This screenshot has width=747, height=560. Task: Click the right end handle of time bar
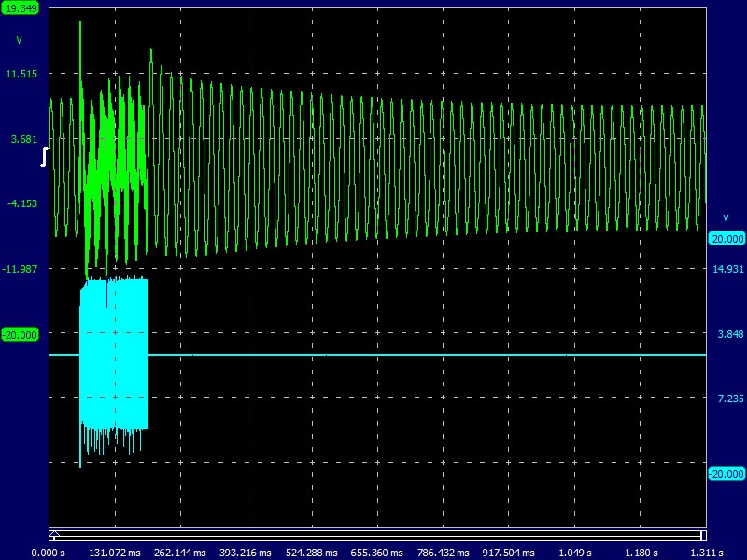coord(703,536)
